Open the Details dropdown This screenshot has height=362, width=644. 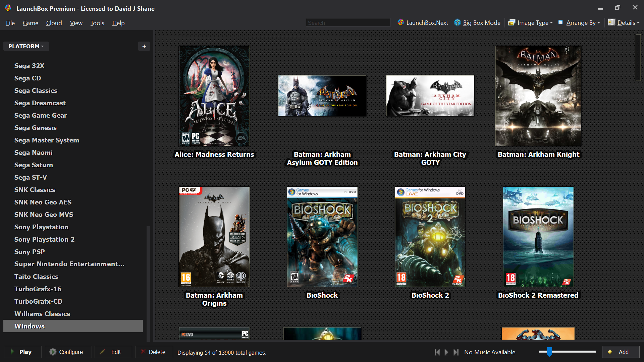[x=624, y=23]
